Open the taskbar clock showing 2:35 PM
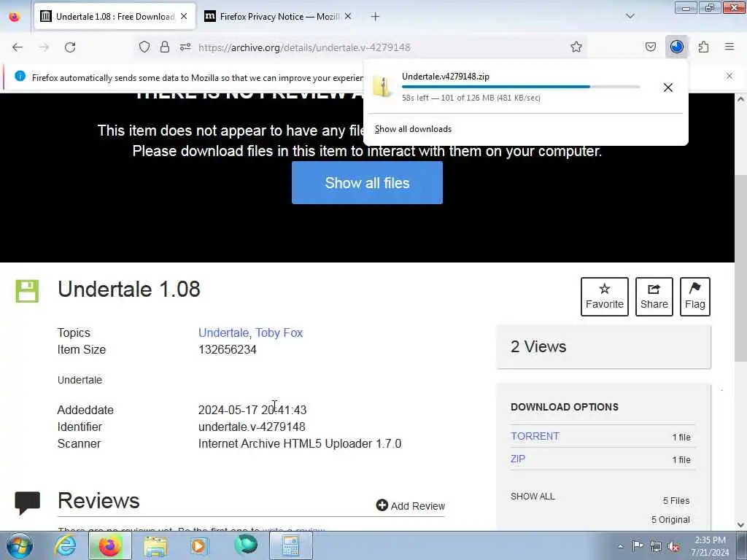This screenshot has height=560, width=747. click(x=710, y=546)
